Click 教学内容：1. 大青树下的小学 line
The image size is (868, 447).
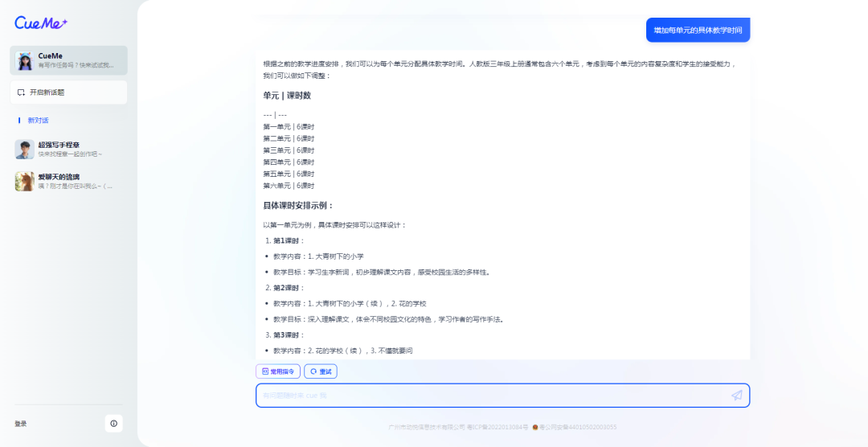[318, 256]
